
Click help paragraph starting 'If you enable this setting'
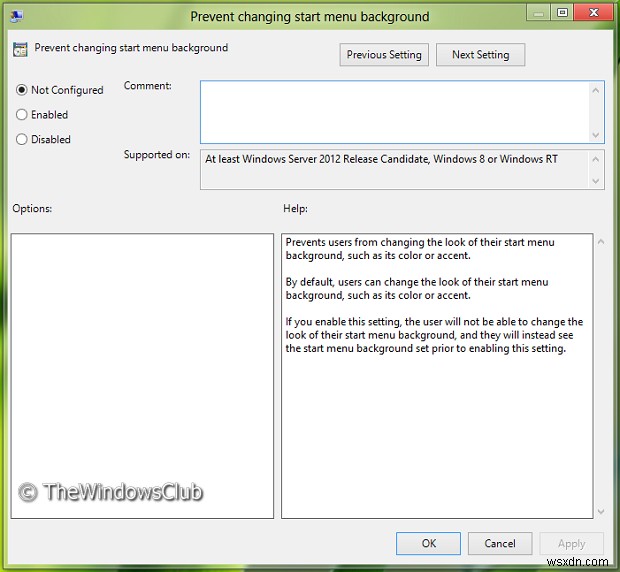(434, 335)
